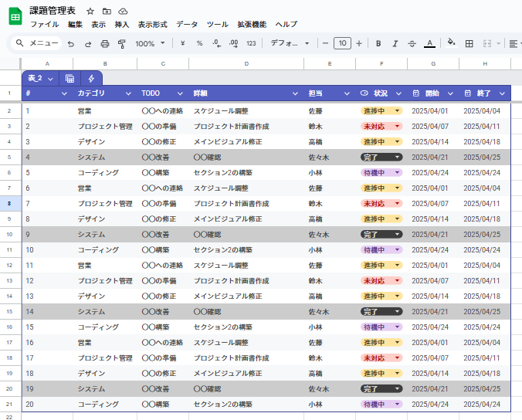522x420 pixels.
Task: Open the font family dropdown
Action: pos(290,43)
